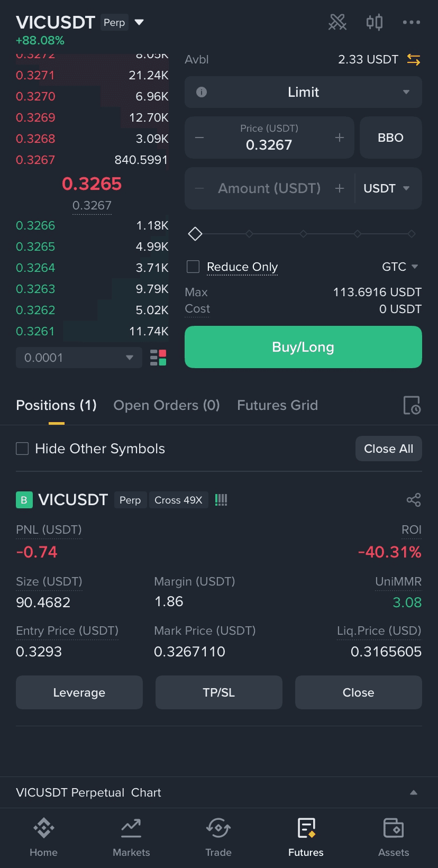Expand the GTC time-in-force dropdown
The width and height of the screenshot is (438, 868).
click(400, 267)
